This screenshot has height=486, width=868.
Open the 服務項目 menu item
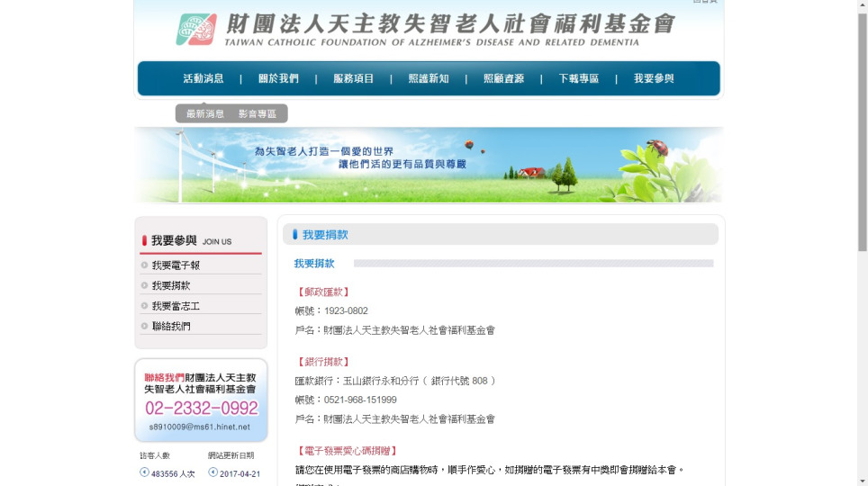click(353, 78)
